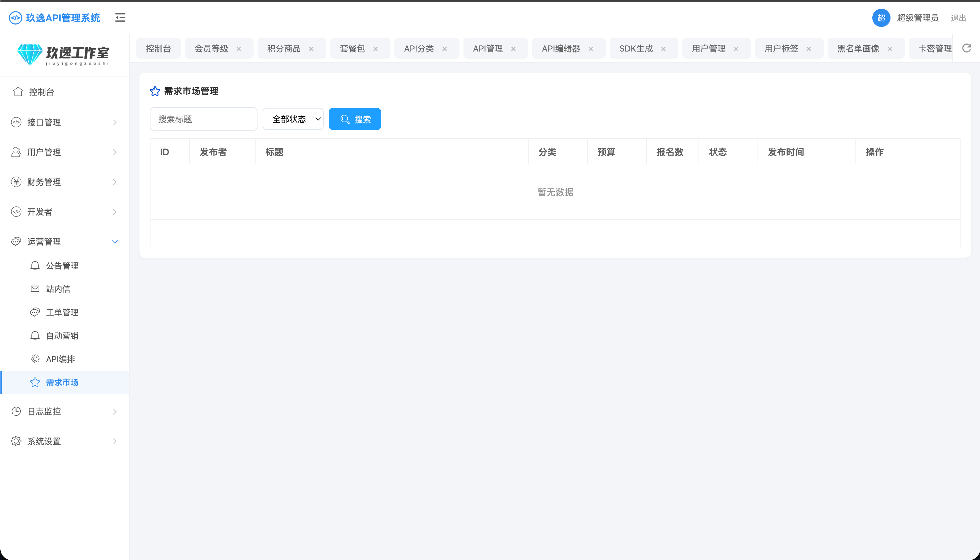Click the star icon beside 需求市场管理 heading
Image resolution: width=980 pixels, height=560 pixels.
pos(155,91)
